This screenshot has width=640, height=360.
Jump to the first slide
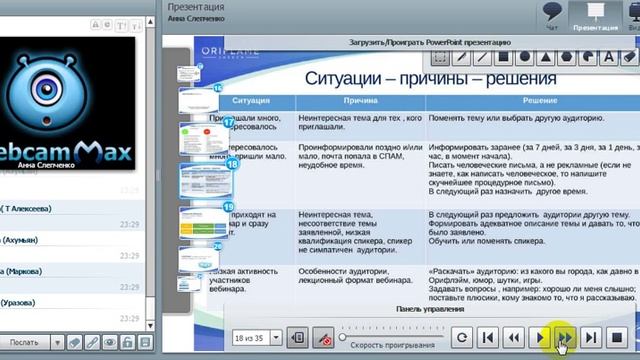click(x=488, y=338)
